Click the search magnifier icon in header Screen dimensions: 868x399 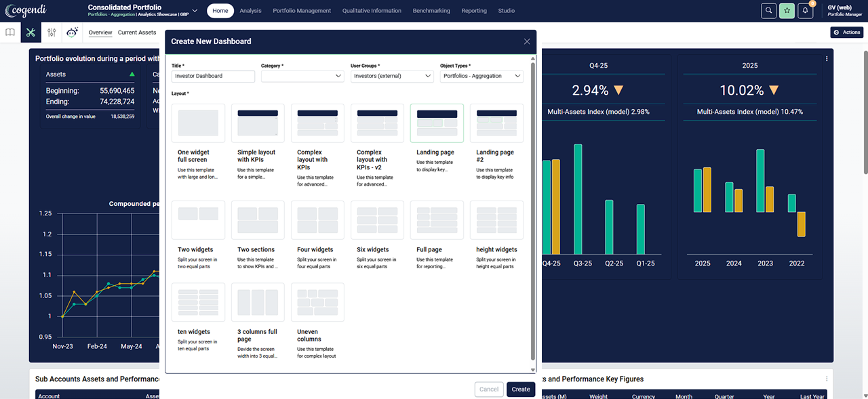pos(768,11)
